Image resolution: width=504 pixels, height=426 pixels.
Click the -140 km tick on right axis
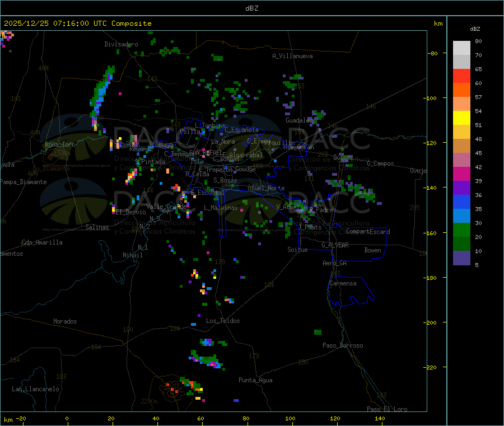click(432, 188)
